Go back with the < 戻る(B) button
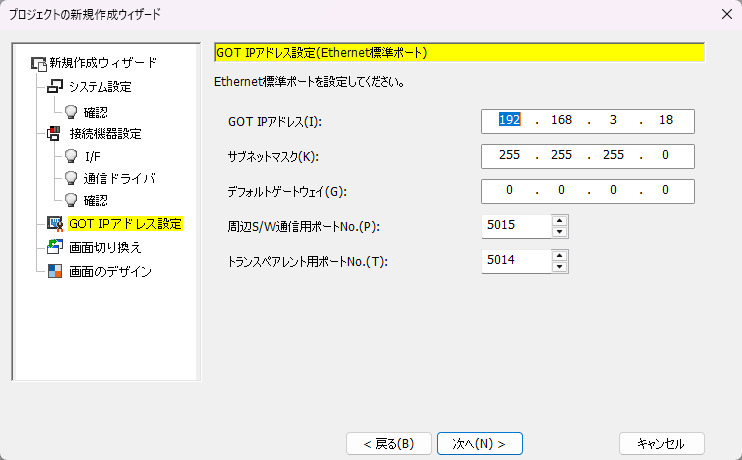The image size is (742, 460). [x=388, y=443]
